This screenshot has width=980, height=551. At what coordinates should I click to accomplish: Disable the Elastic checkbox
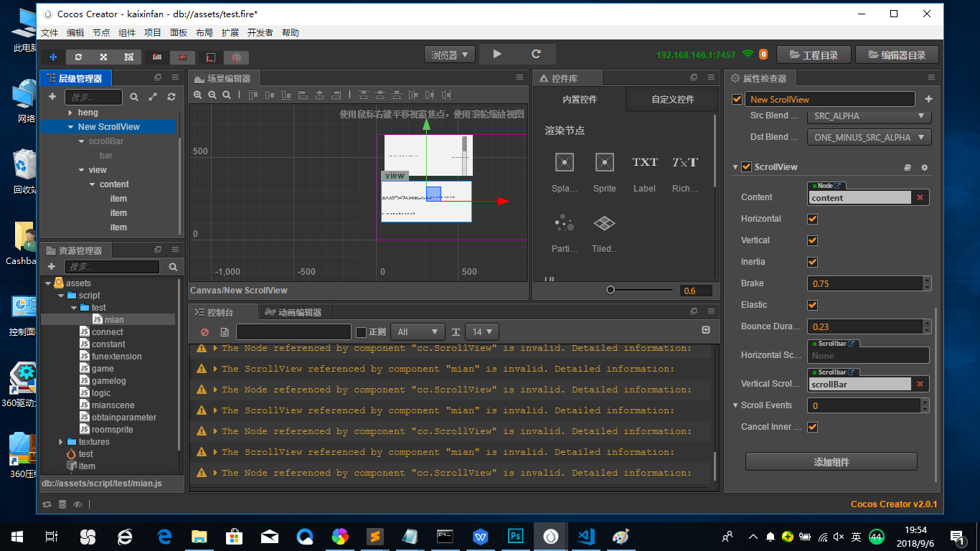(x=813, y=305)
